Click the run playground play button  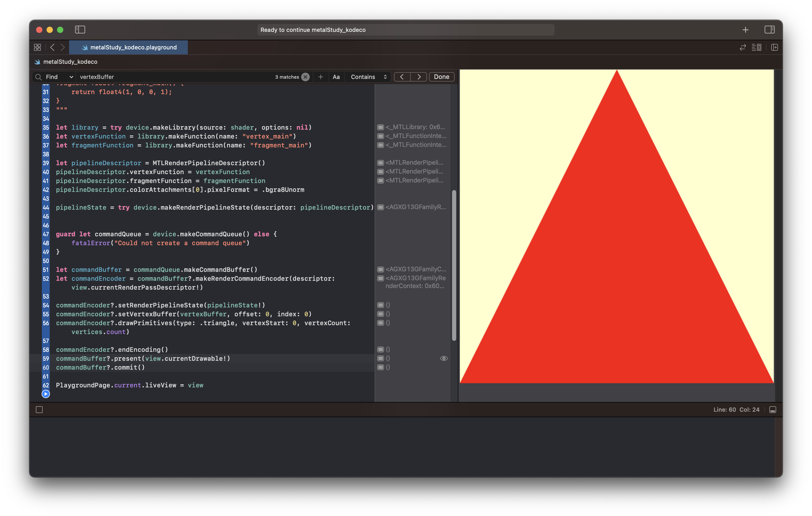46,394
